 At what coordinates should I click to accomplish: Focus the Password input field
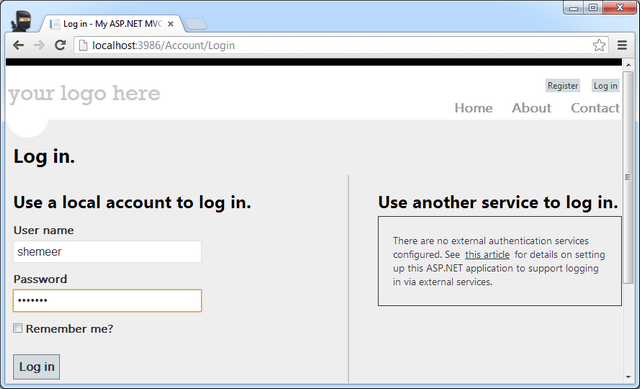pos(107,300)
